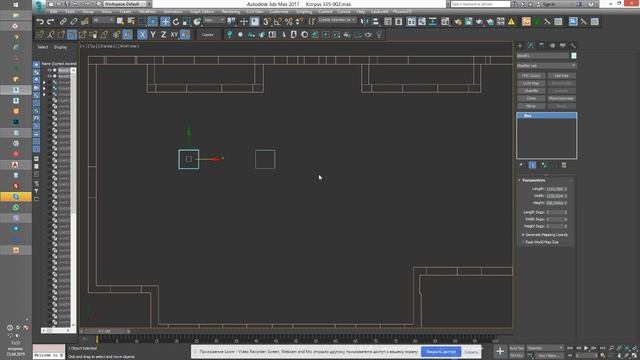Activate the Select and Move tool

coord(165,22)
